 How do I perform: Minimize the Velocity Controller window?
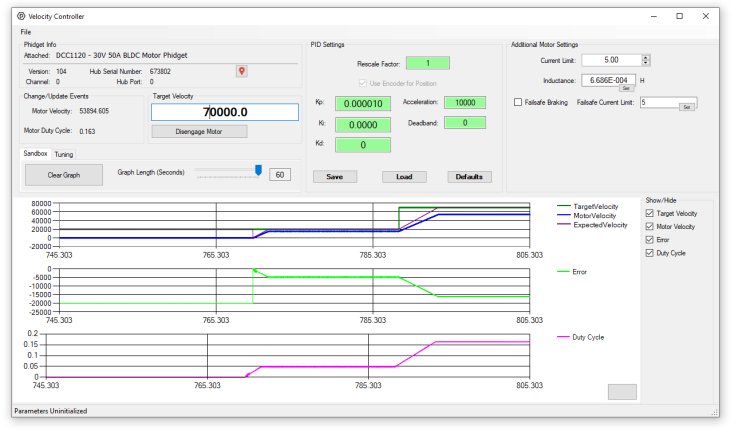point(654,16)
